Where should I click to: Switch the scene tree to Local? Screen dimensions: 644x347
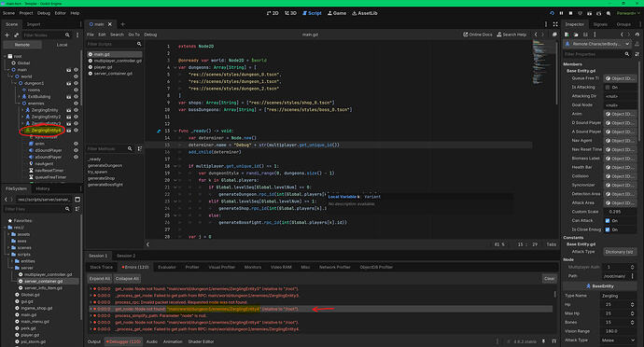[x=62, y=45]
